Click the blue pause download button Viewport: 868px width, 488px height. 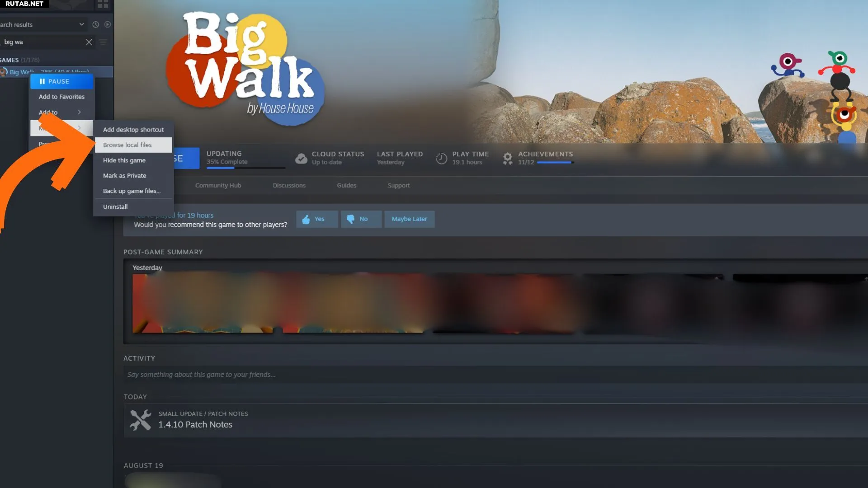[186, 158]
